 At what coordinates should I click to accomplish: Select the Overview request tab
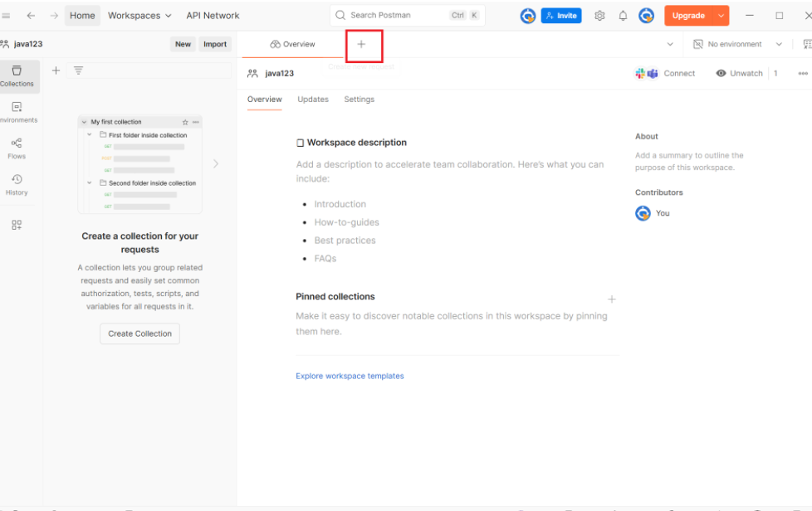292,44
